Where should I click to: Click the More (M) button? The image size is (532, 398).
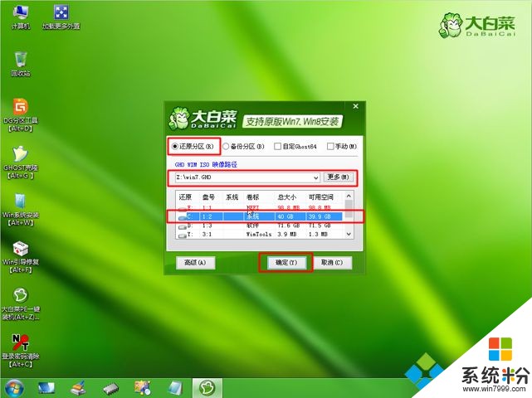(x=339, y=177)
